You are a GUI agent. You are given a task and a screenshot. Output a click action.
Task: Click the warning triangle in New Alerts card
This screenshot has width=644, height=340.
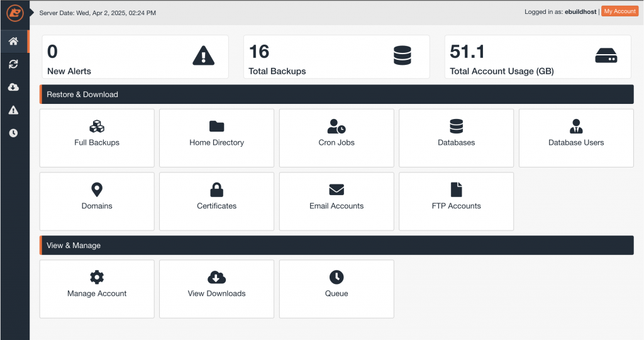point(203,55)
